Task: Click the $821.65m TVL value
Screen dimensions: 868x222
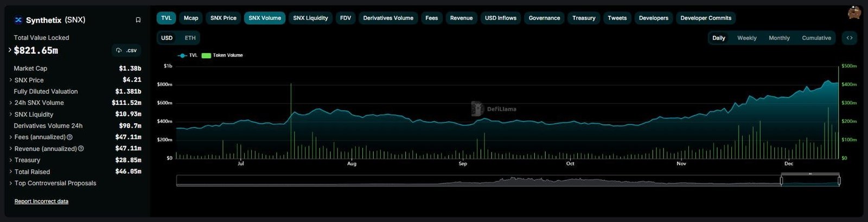Action: click(36, 50)
